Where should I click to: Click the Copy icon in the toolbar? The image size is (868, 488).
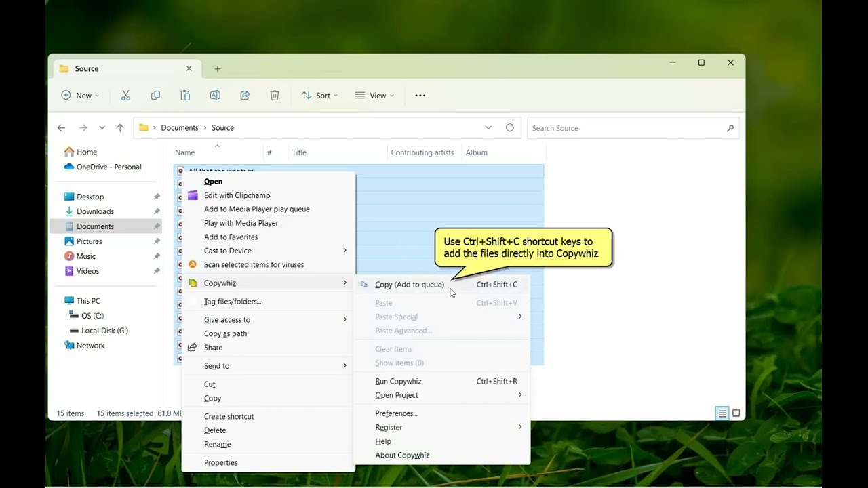click(x=155, y=96)
